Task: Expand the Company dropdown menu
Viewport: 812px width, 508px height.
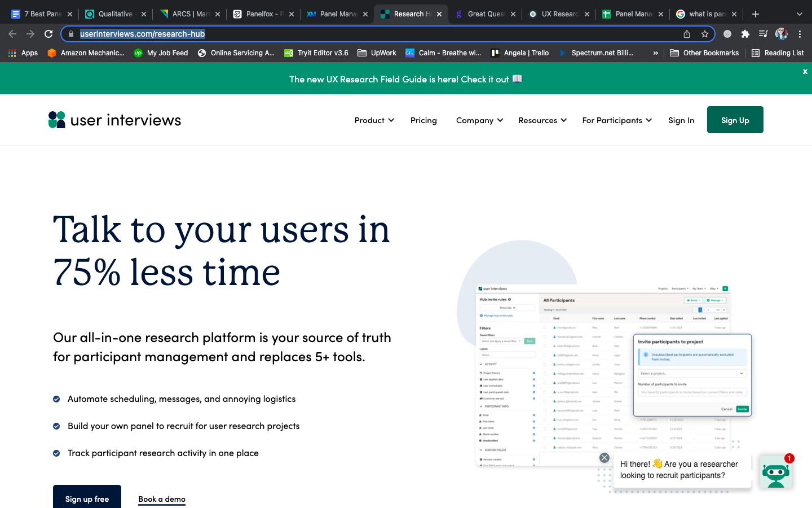Action: point(479,120)
